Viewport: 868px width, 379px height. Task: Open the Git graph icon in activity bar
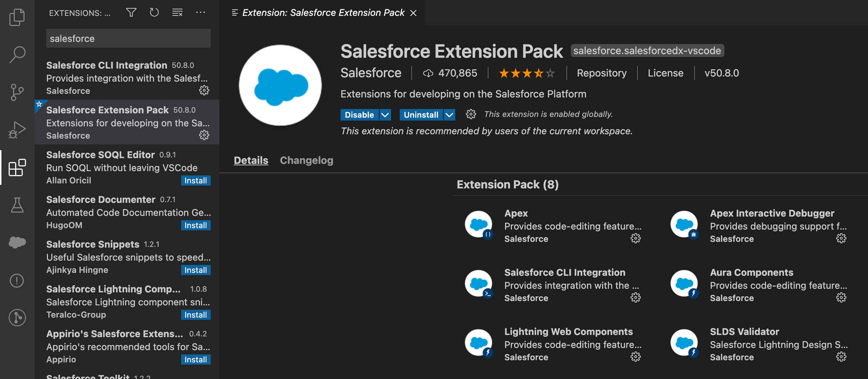(x=17, y=318)
